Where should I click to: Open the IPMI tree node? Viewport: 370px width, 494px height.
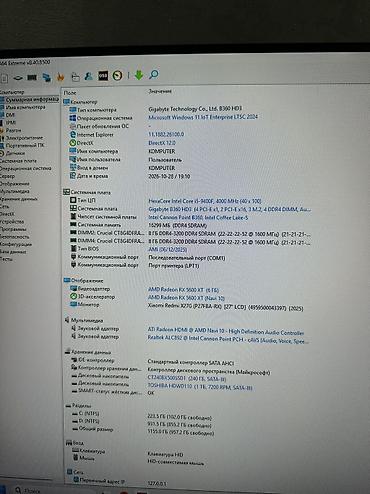point(11,122)
